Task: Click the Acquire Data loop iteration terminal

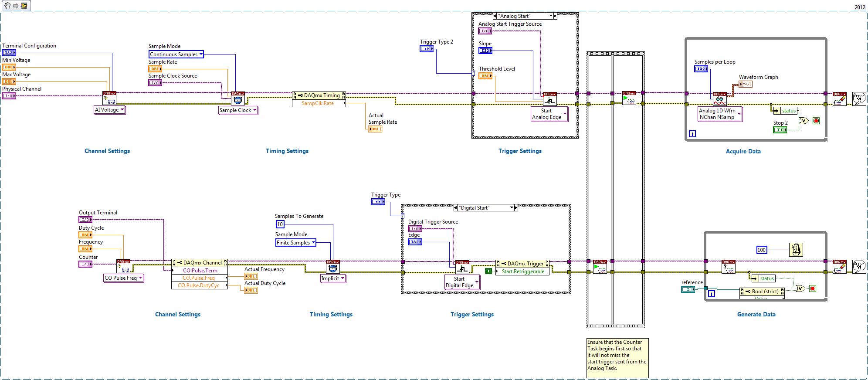Action: click(x=692, y=134)
